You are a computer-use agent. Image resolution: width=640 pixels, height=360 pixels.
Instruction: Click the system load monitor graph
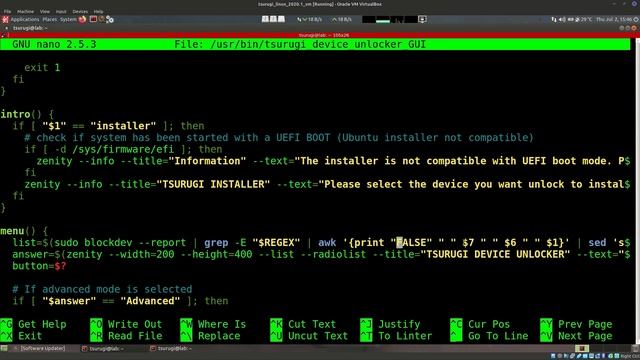click(390, 19)
